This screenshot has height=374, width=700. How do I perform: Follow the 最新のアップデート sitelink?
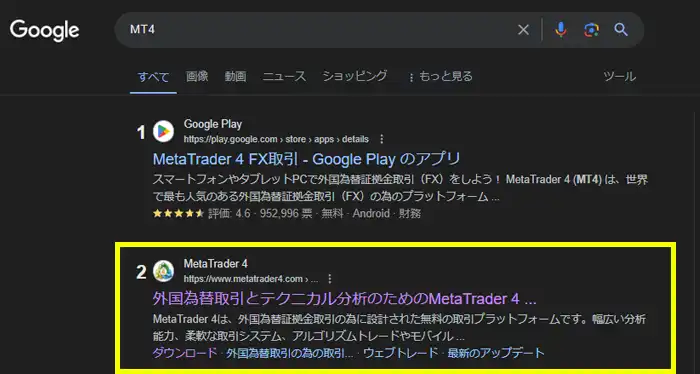496,353
